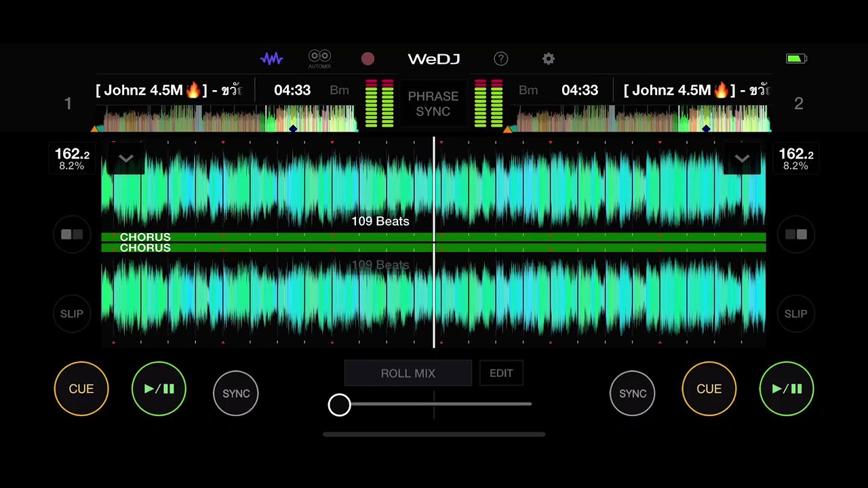Hit the CUE button on deck 1

pos(81,389)
